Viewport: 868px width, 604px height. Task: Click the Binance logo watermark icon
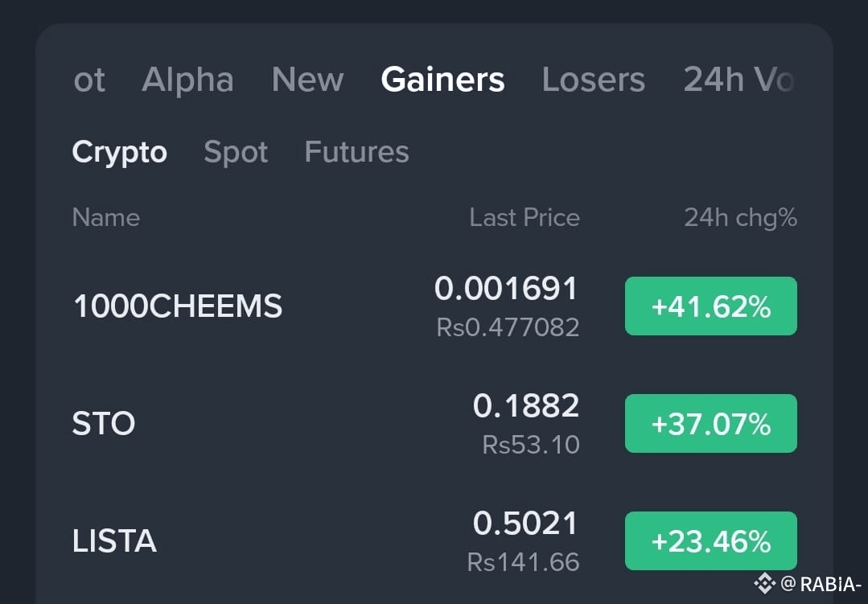coord(764,584)
